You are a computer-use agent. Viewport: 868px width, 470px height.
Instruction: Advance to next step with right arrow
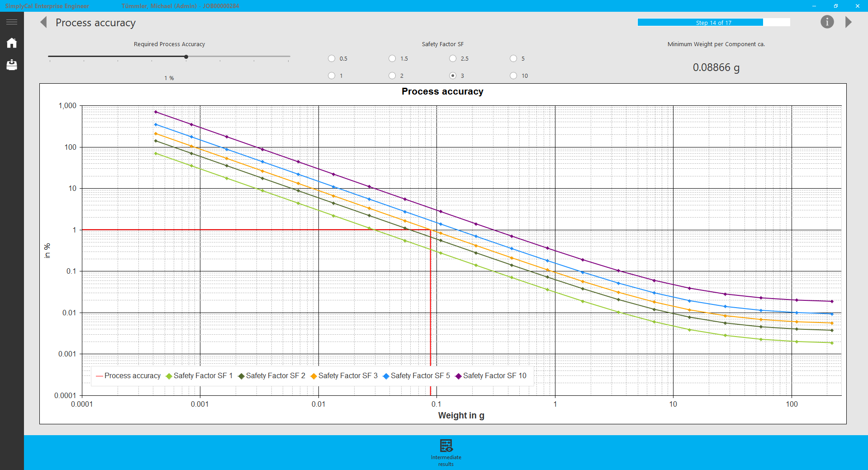click(x=848, y=22)
